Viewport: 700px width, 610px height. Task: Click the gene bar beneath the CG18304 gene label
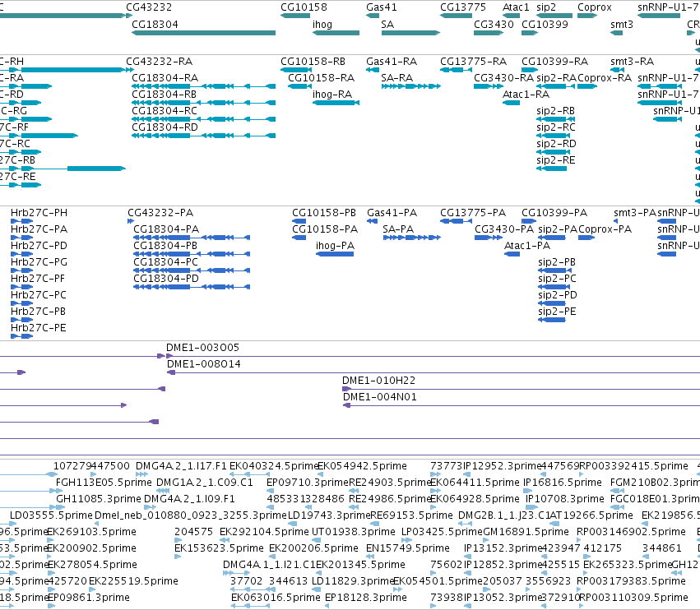point(203,33)
